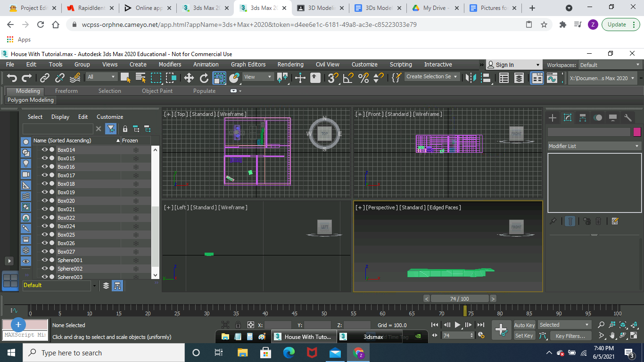
Task: Click Customize in Scene Explorer menu
Action: point(110,117)
